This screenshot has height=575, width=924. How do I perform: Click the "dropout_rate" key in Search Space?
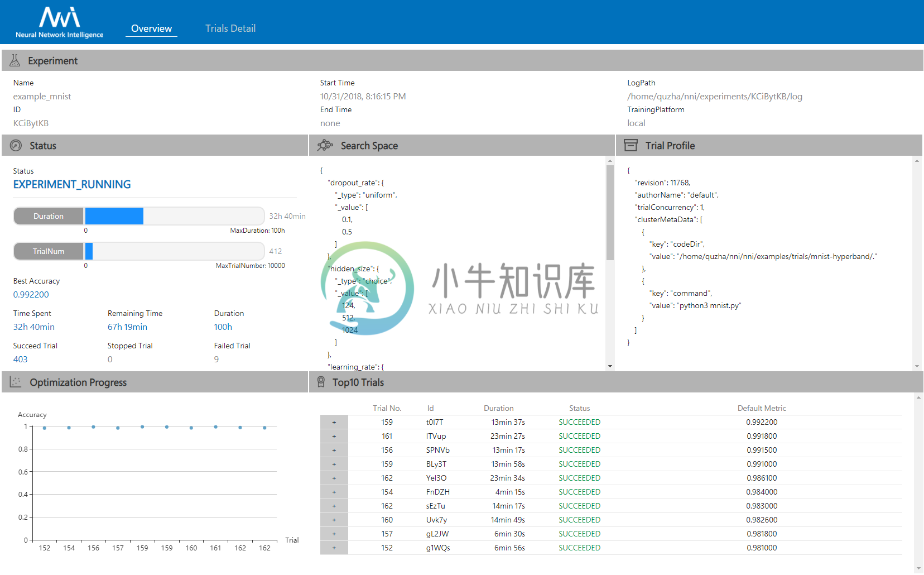point(353,183)
